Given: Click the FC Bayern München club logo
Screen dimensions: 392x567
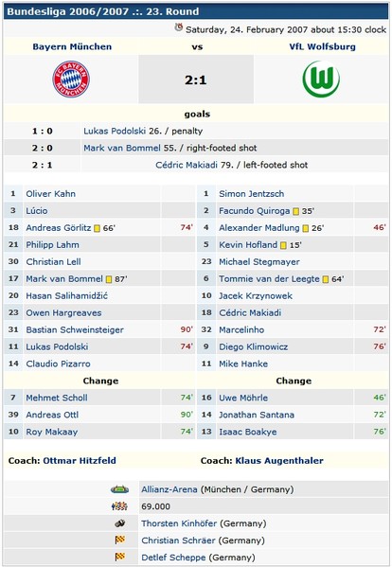Looking at the screenshot, I should (x=71, y=80).
